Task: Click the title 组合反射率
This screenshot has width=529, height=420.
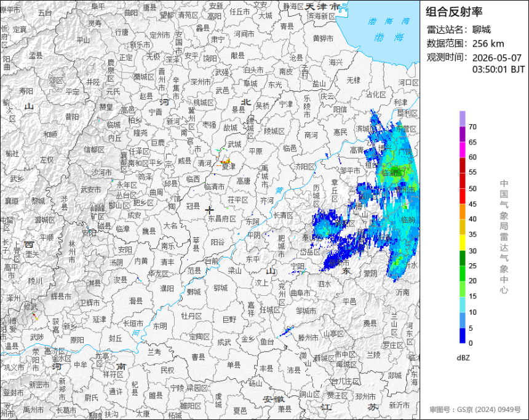Action: [454, 12]
